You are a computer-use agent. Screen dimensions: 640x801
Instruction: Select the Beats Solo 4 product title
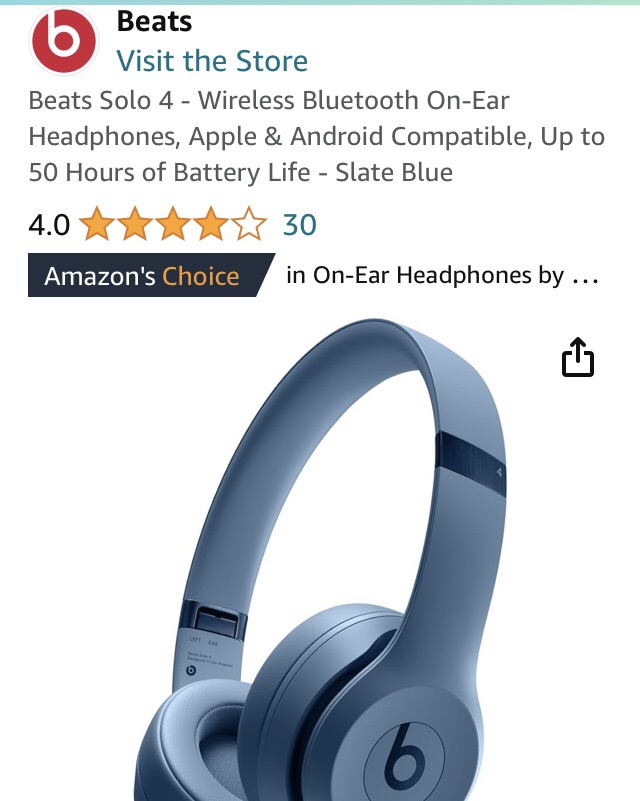click(x=317, y=136)
